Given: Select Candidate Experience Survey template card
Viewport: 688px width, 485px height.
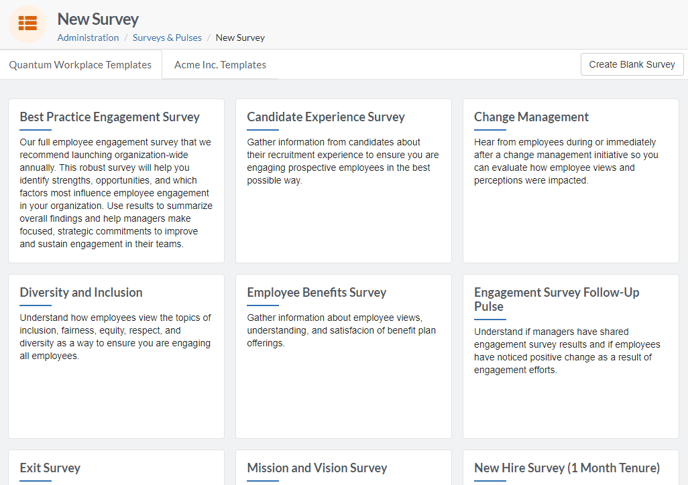Looking at the screenshot, I should (x=344, y=181).
